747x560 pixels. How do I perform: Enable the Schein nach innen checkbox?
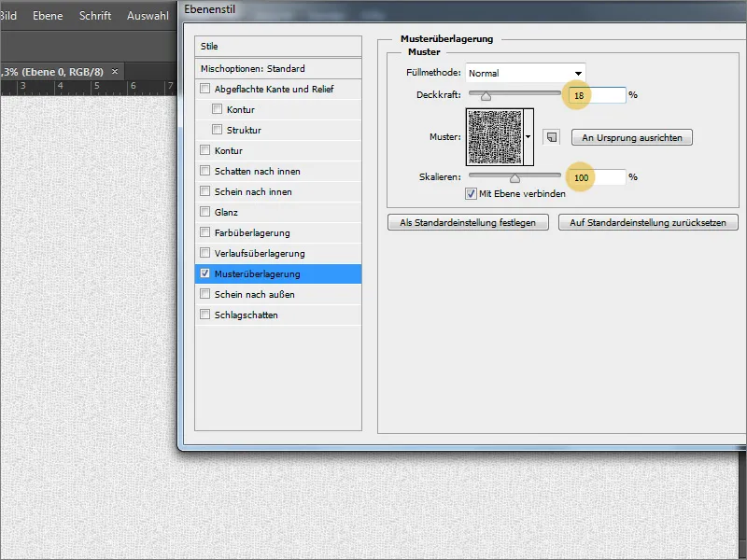click(x=204, y=191)
